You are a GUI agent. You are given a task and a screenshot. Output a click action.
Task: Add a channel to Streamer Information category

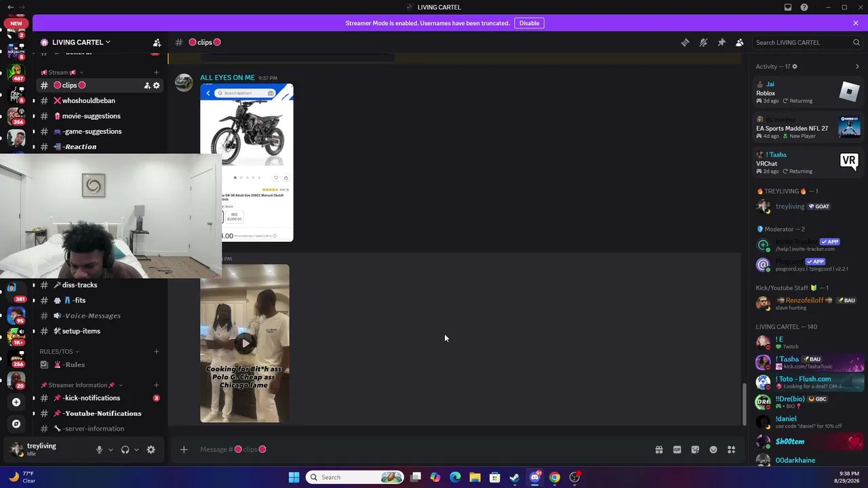(156, 385)
